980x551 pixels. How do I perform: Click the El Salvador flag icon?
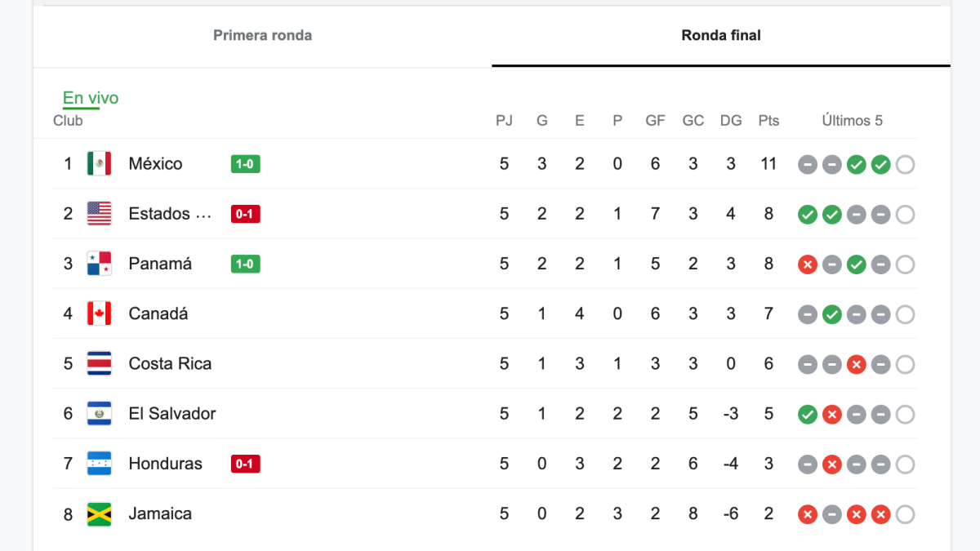click(x=99, y=414)
